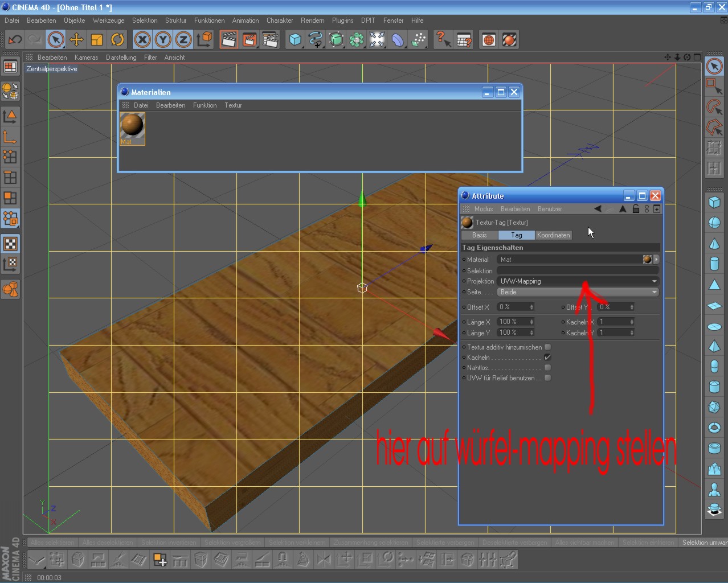Open the Projektion UVW-Mapping dropdown
The image size is (728, 583).
point(578,281)
